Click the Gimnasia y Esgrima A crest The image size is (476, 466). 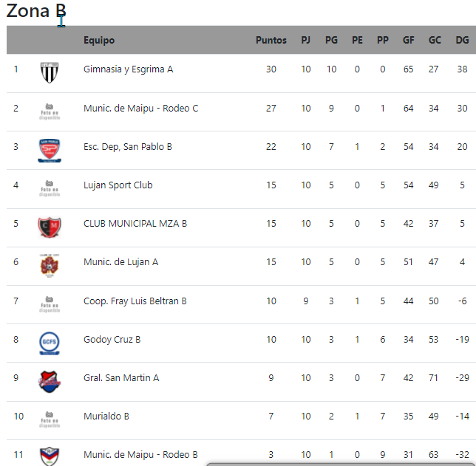coord(50,73)
